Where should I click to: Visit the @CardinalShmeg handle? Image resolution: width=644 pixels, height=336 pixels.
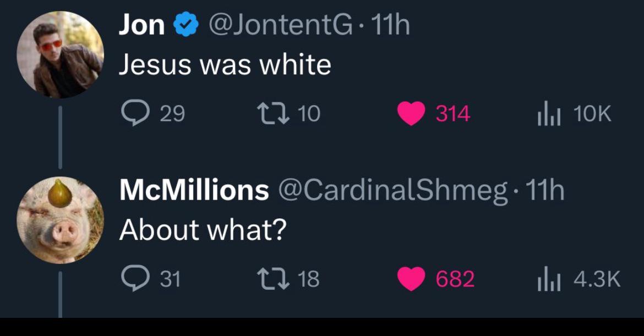(393, 191)
